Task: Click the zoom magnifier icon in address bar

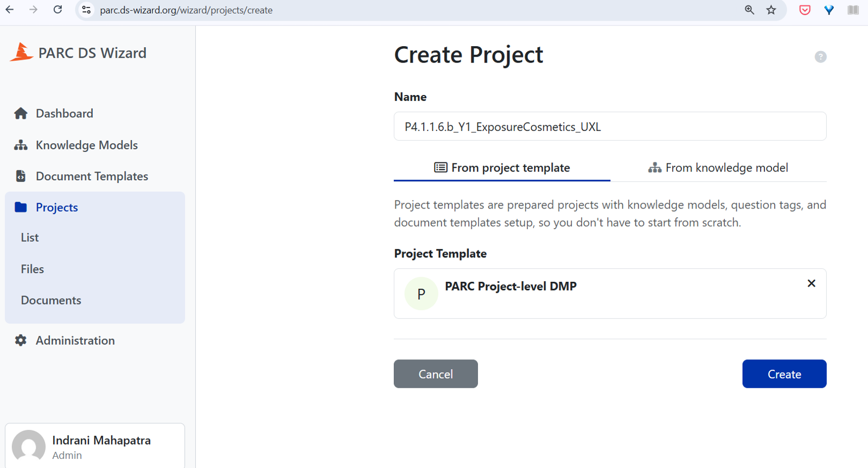Action: click(x=749, y=10)
